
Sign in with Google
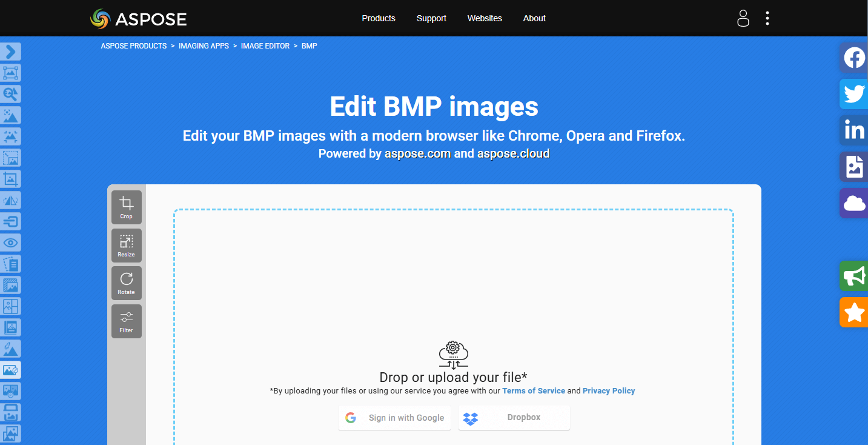(x=394, y=418)
